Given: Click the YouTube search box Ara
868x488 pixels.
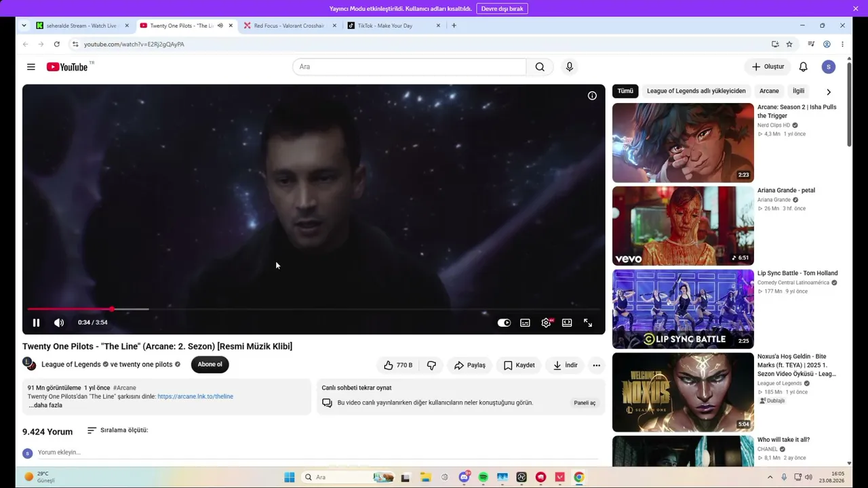Looking at the screenshot, I should click(410, 66).
